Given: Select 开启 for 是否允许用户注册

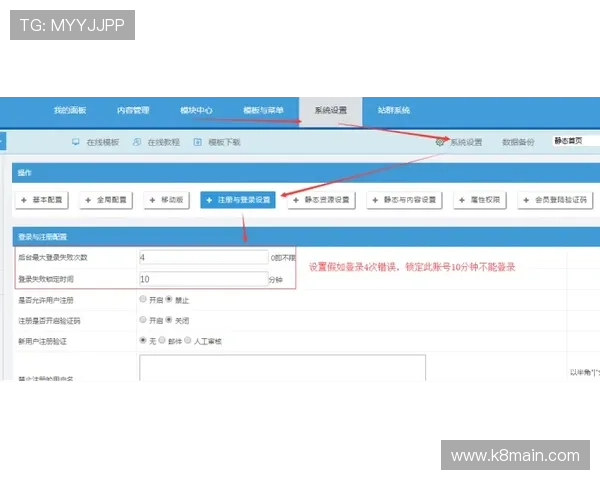Looking at the screenshot, I should 143,299.
